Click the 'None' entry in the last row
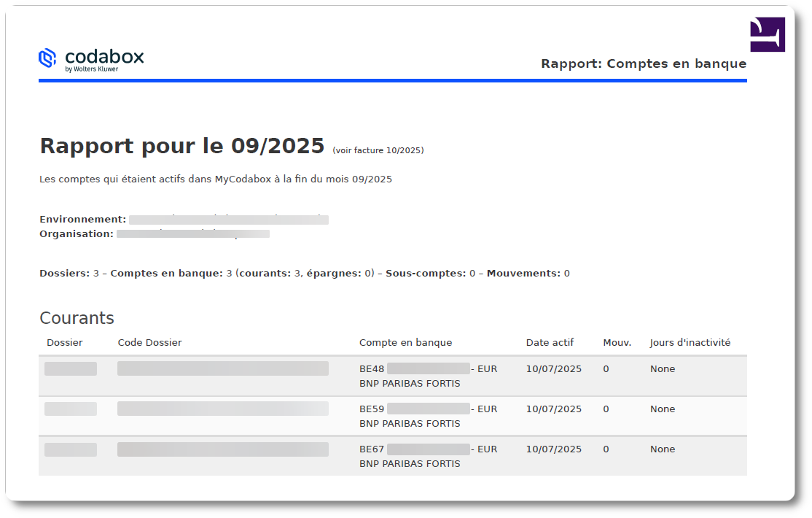 tap(662, 449)
